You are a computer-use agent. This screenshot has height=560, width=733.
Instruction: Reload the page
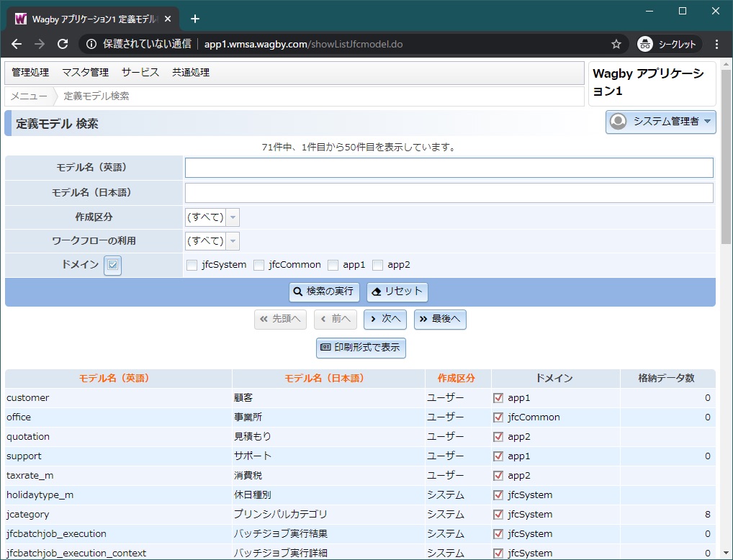pyautogui.click(x=63, y=44)
